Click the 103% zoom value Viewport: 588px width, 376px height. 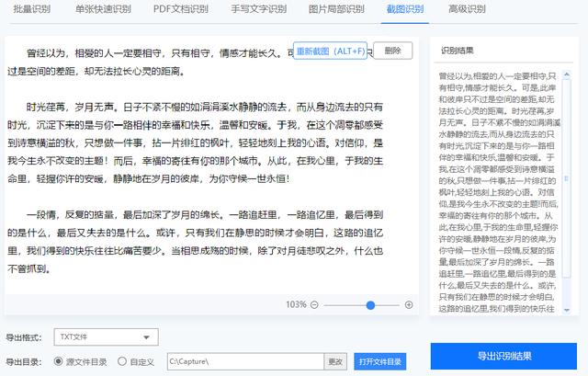tap(296, 304)
